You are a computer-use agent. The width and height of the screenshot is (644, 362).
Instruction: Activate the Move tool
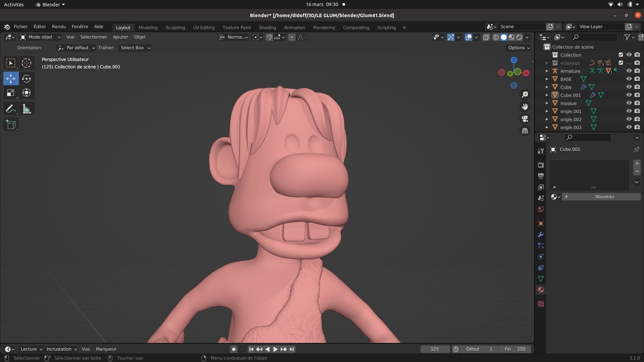click(x=11, y=79)
